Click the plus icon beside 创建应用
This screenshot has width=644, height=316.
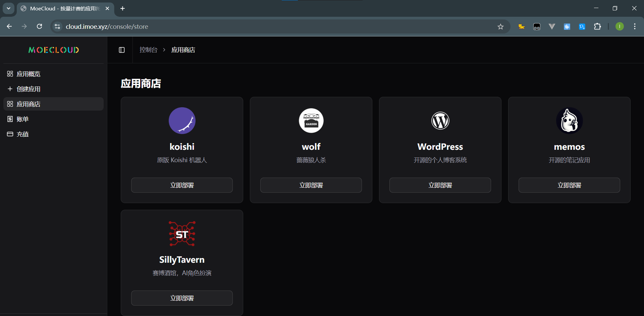(10, 89)
